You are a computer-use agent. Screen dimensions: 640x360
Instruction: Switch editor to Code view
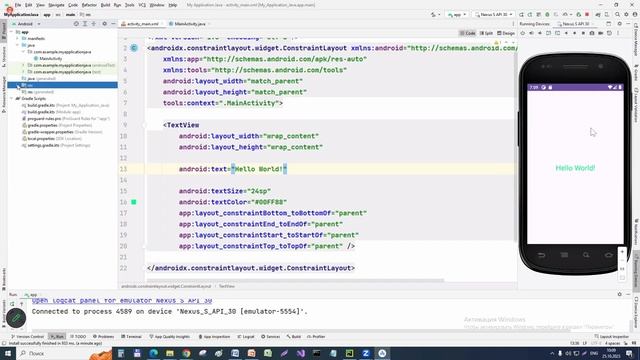pos(467,33)
